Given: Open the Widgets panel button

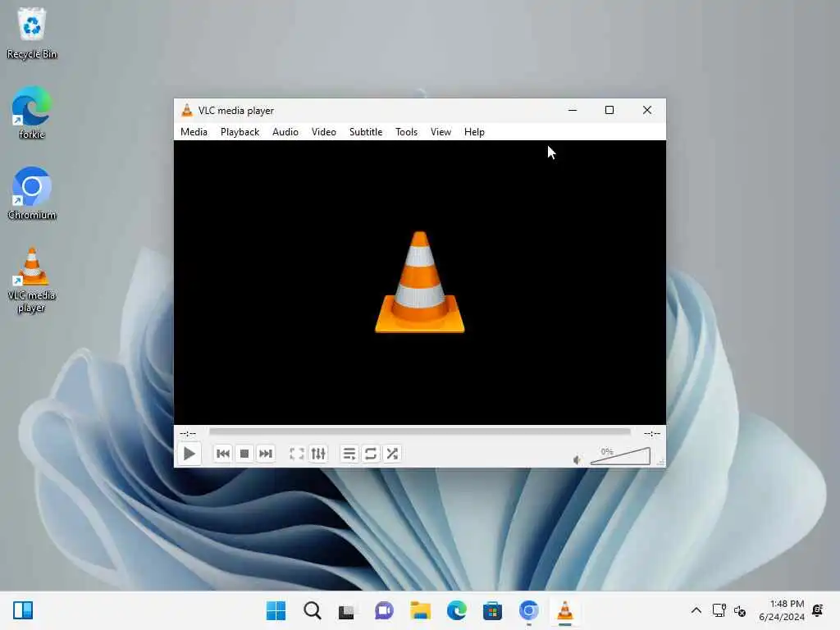Looking at the screenshot, I should point(23,610).
